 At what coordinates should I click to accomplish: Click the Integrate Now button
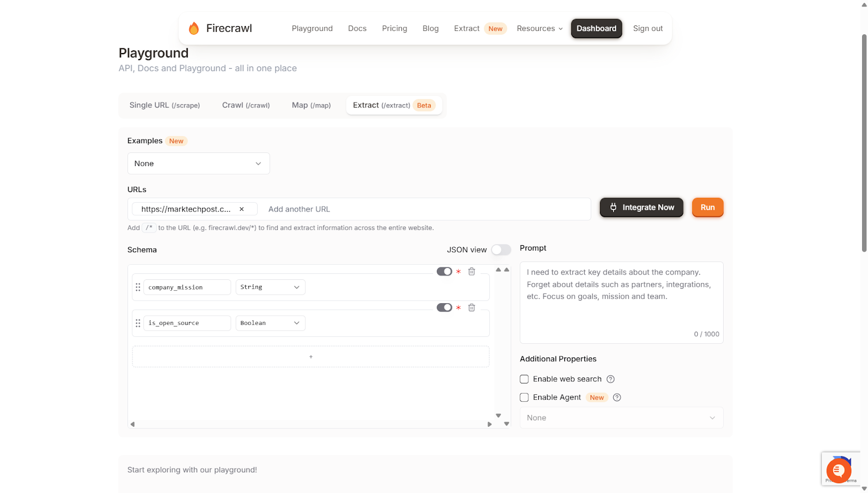click(642, 208)
